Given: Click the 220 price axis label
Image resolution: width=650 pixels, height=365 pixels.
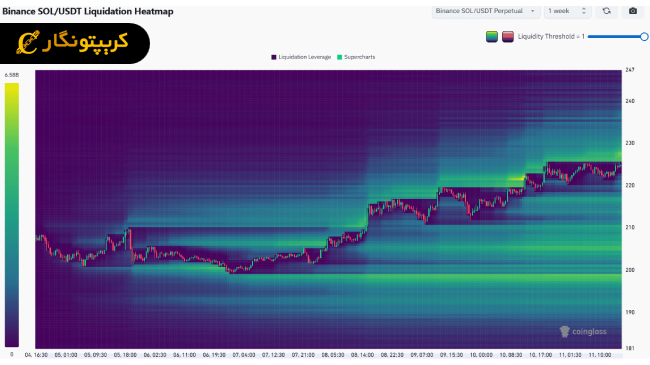Looking at the screenshot, I should (630, 185).
